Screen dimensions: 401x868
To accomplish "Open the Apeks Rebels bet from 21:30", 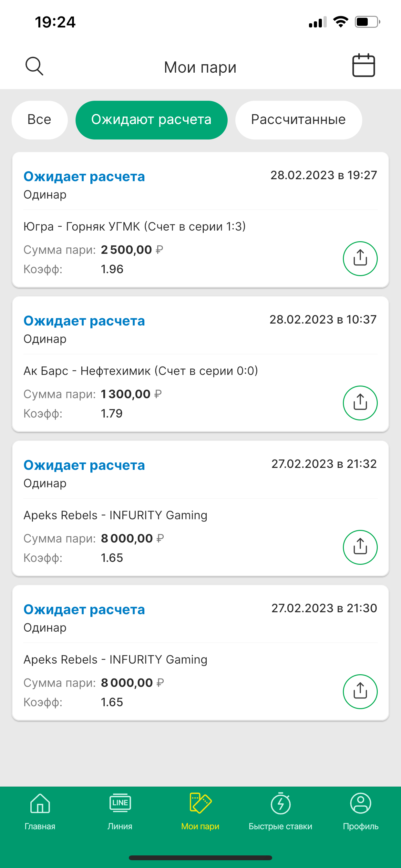I will coord(115,659).
